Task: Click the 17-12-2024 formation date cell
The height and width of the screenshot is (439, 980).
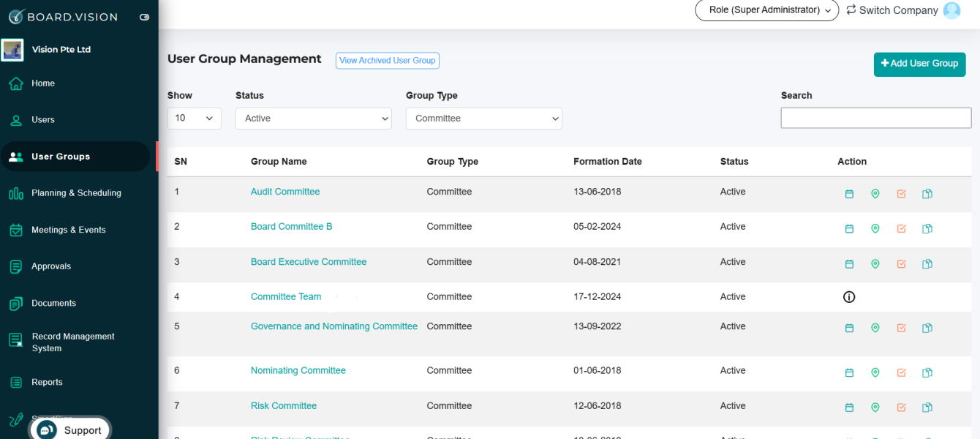Action: tap(598, 297)
